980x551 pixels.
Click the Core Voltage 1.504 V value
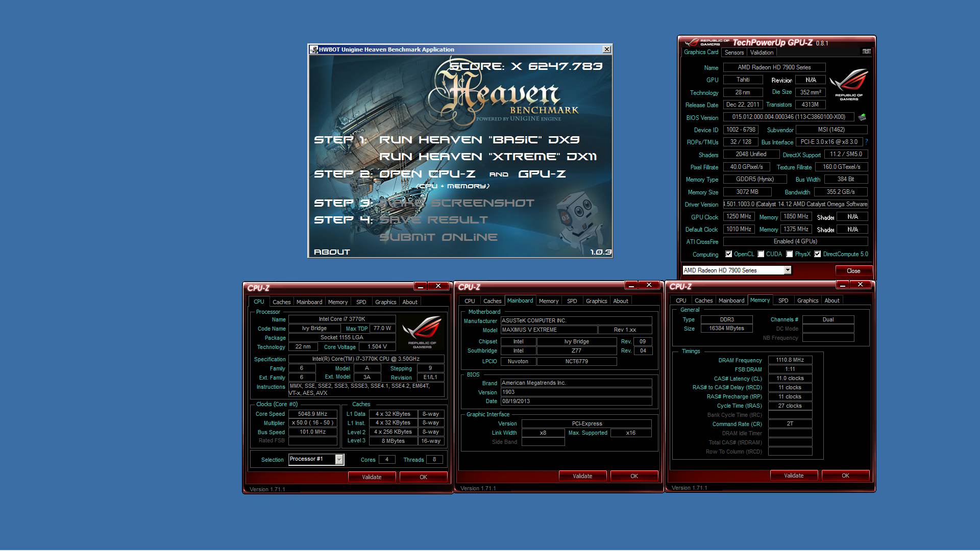[x=377, y=347]
